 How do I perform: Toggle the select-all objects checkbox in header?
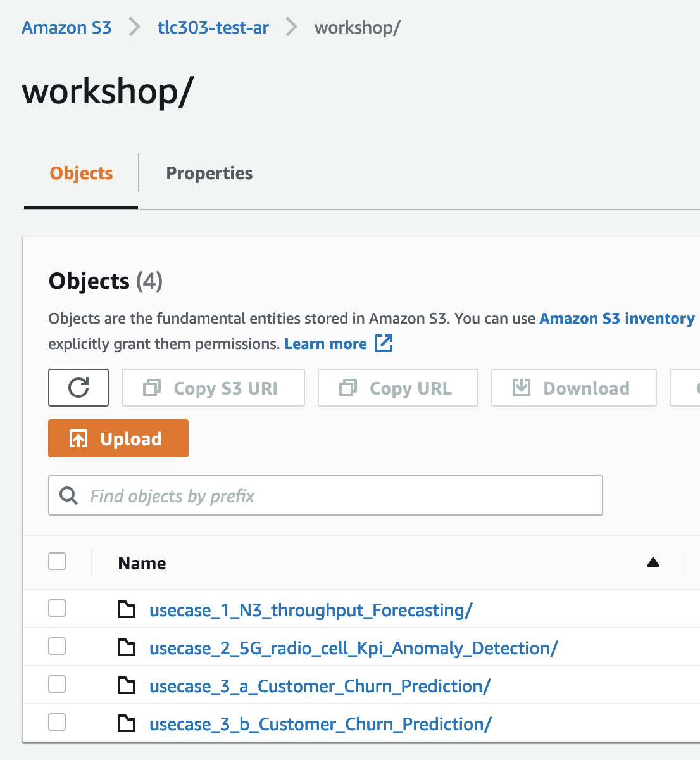(57, 561)
